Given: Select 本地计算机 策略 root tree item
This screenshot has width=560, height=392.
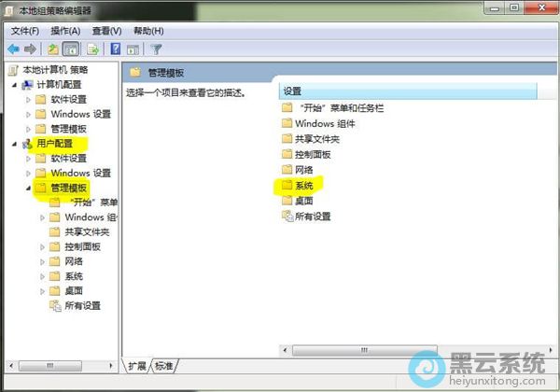Looking at the screenshot, I should [54, 70].
